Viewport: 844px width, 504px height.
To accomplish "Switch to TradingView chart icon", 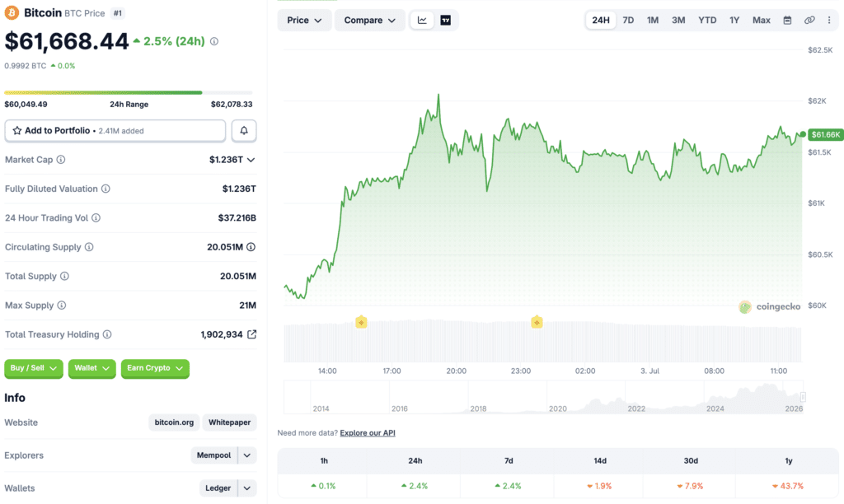I will click(446, 21).
